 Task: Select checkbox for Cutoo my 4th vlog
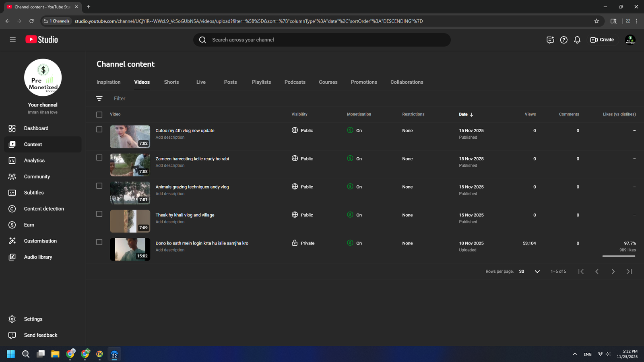[x=99, y=130]
